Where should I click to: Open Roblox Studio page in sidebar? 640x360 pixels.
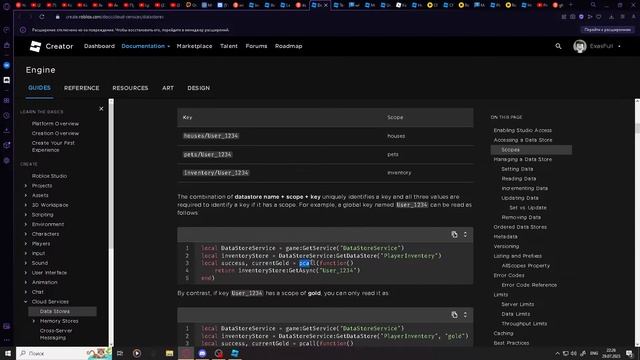[x=49, y=176]
